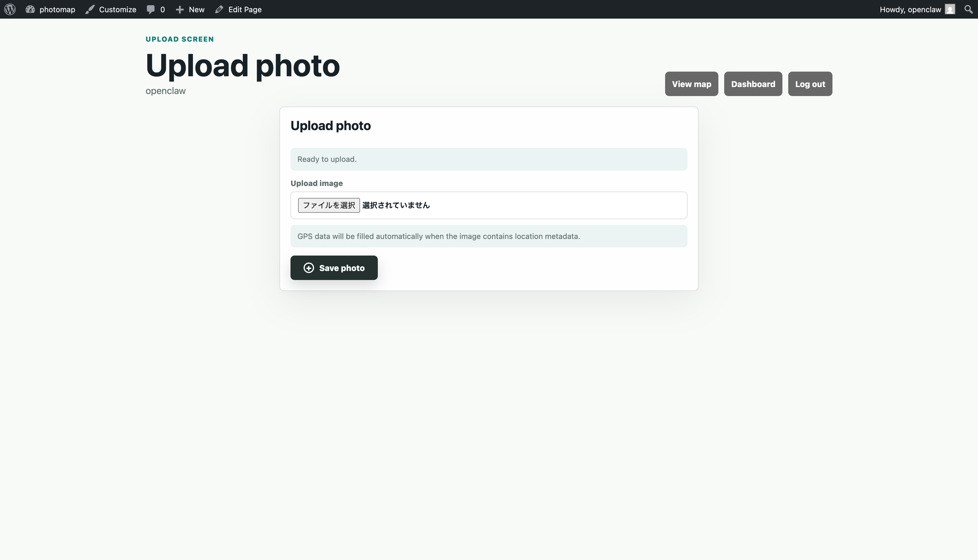This screenshot has height=560, width=978.
Task: Open the photomap site menu
Action: click(x=50, y=9)
